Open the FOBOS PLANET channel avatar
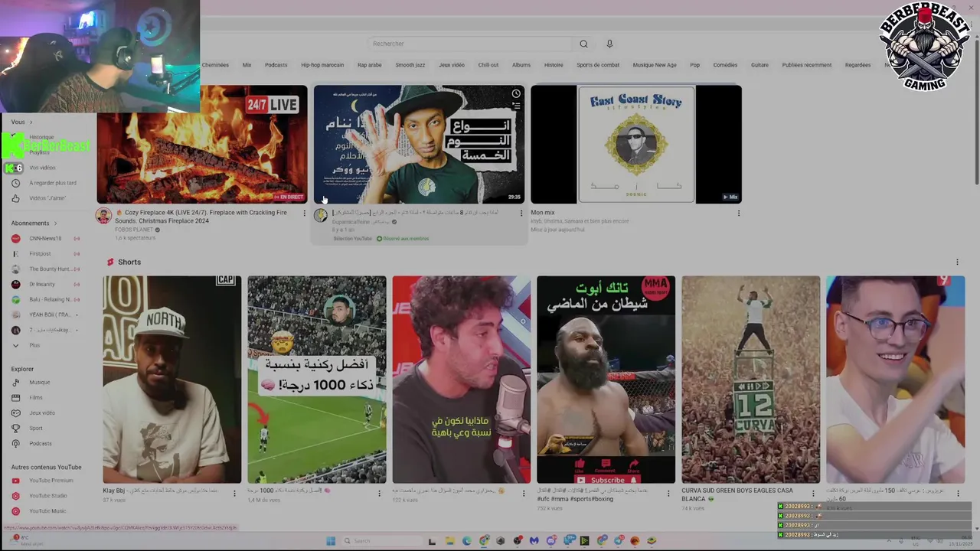This screenshot has height=551, width=980. (x=104, y=216)
